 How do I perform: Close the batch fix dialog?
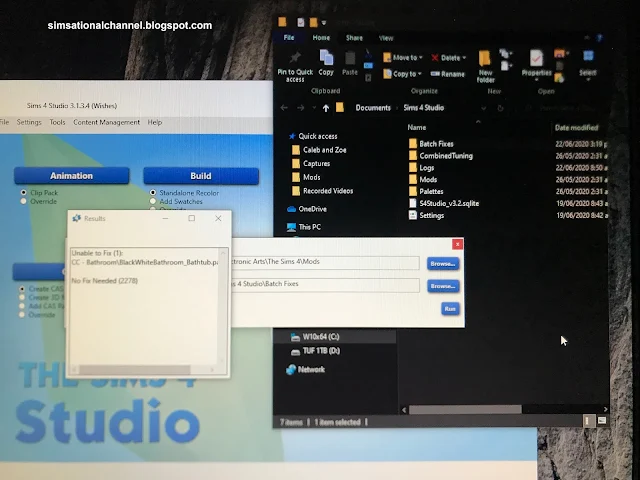[x=458, y=244]
